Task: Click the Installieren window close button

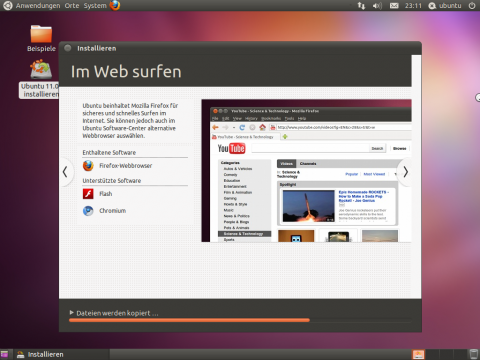Action: [x=68, y=48]
